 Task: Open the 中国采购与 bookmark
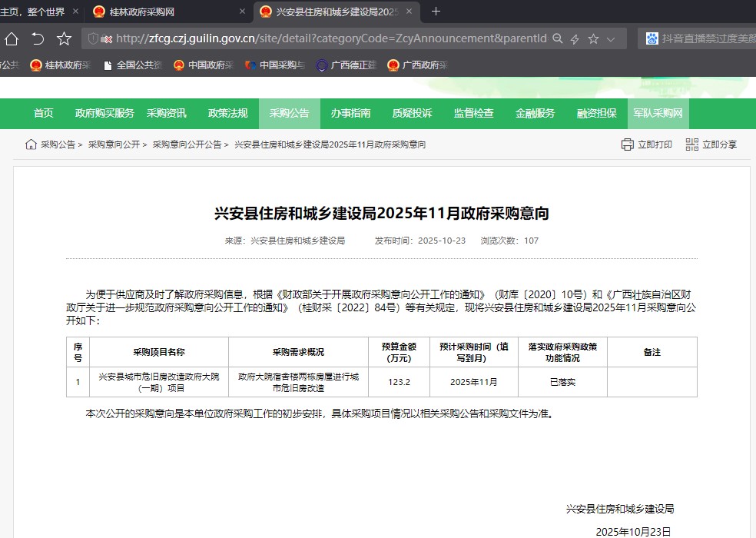[275, 65]
